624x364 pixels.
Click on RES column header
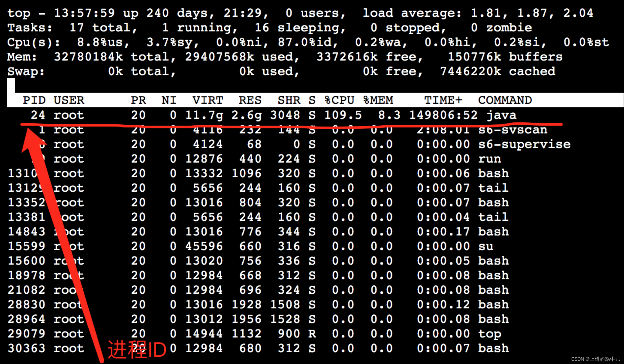pos(251,100)
